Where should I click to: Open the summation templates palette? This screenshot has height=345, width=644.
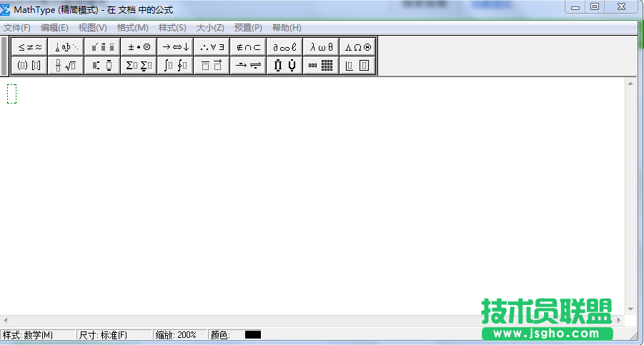click(139, 66)
